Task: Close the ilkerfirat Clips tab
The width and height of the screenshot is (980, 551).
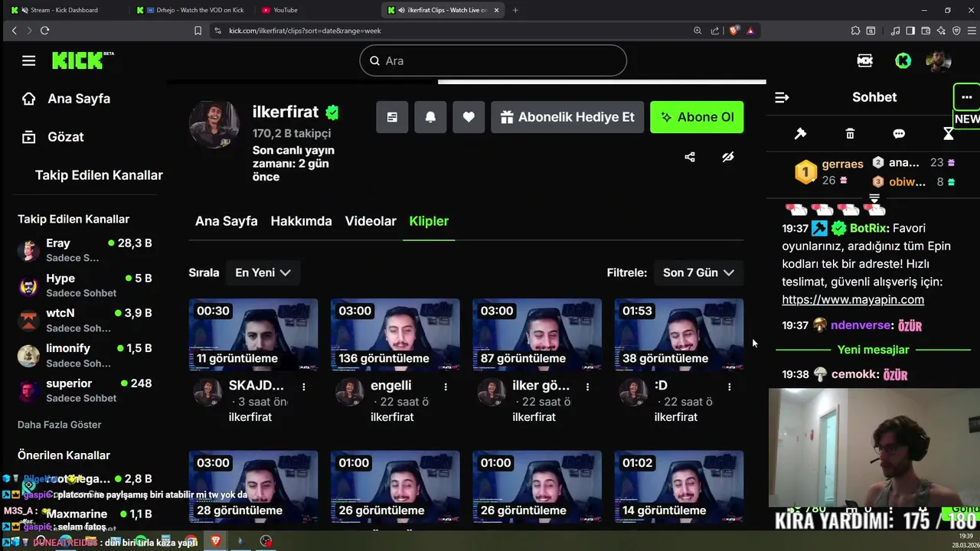Action: 497,10
